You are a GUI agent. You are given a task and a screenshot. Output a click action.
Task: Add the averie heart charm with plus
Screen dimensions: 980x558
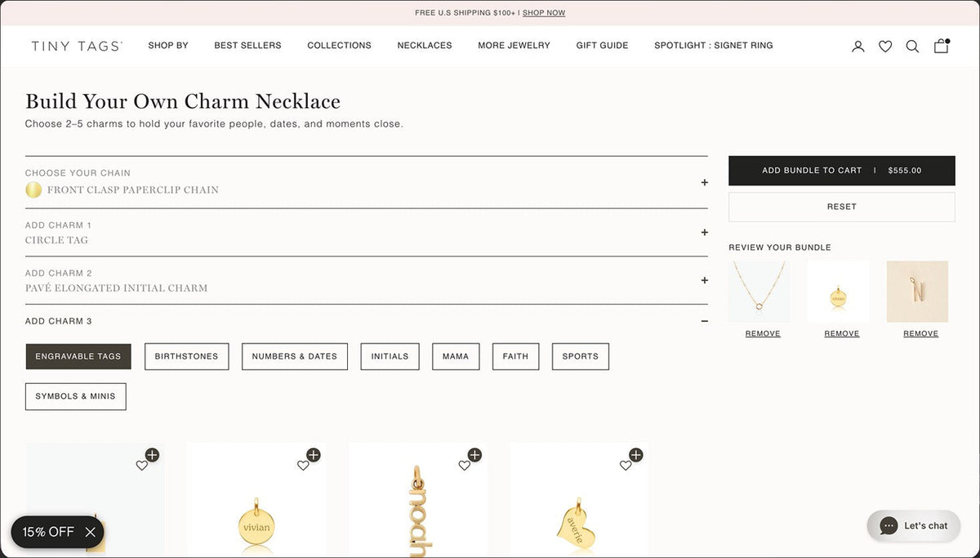(636, 455)
